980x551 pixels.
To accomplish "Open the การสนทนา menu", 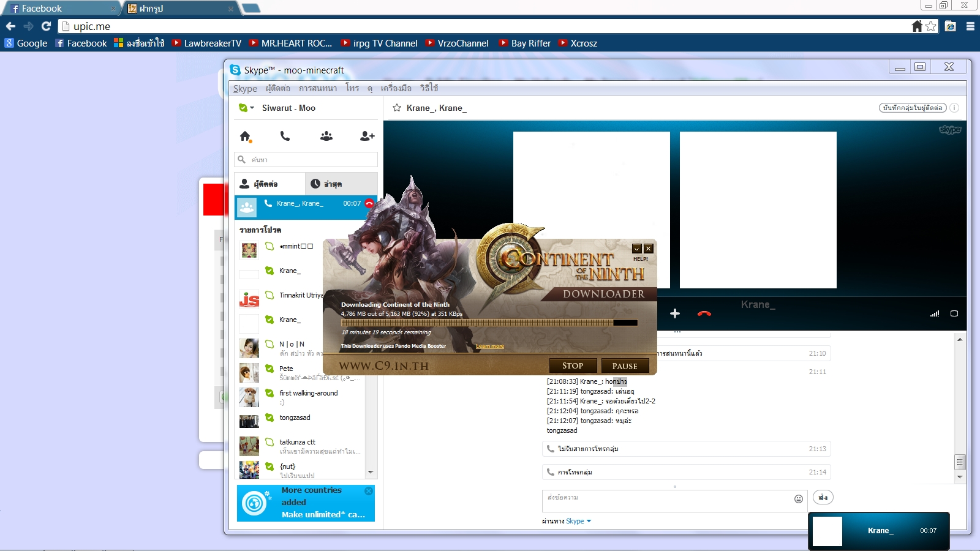I will pos(318,88).
